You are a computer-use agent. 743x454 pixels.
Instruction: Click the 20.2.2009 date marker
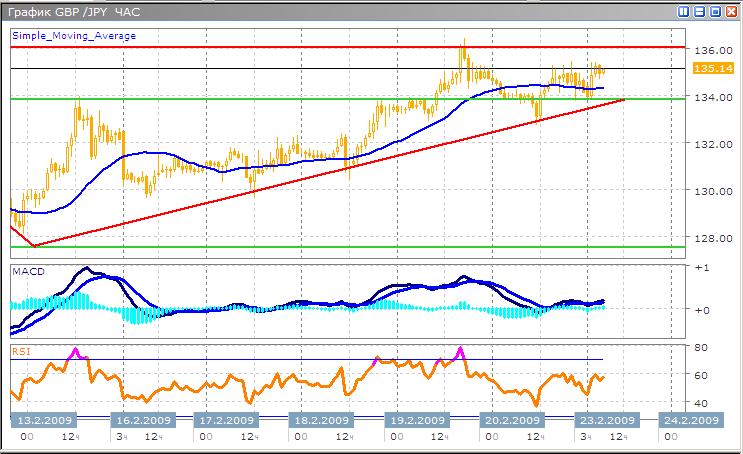(x=510, y=420)
